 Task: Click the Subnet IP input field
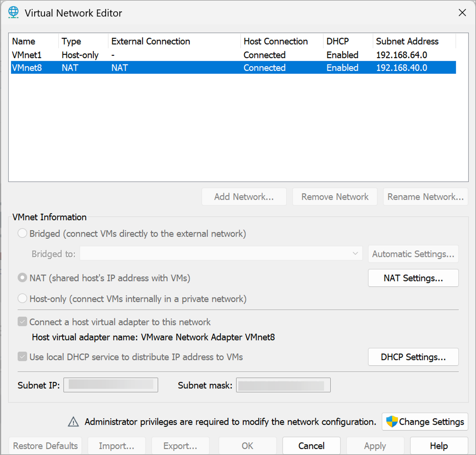pyautogui.click(x=111, y=385)
